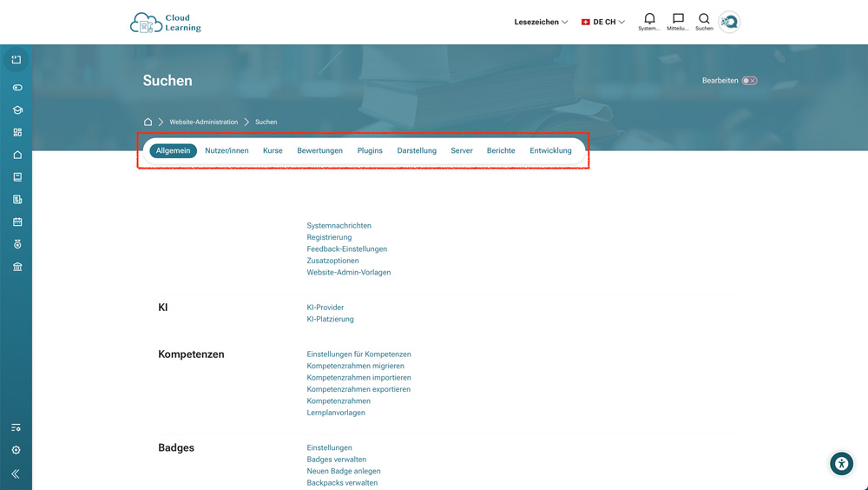Open the dashboard grid sidebar icon
This screenshot has width=868, height=490.
(17, 133)
